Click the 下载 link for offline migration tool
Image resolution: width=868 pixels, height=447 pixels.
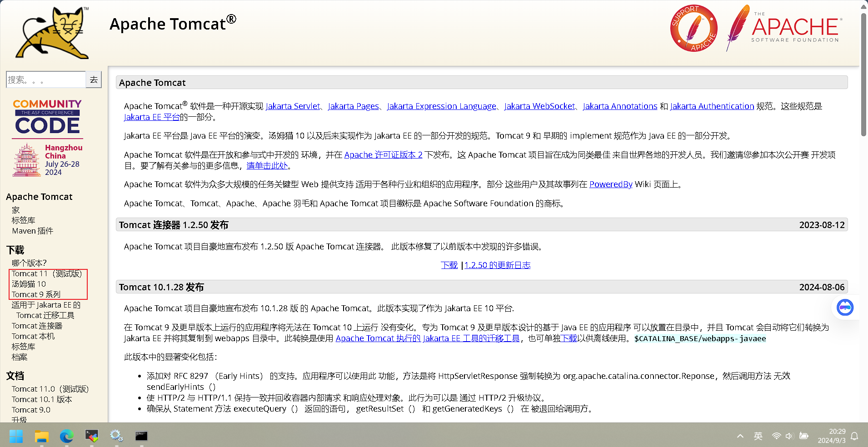pos(569,338)
